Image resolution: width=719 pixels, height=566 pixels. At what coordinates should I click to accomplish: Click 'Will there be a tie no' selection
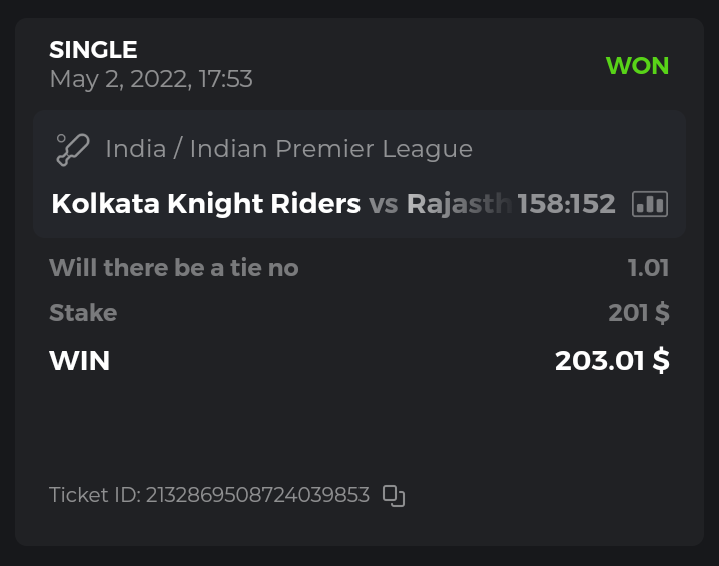coord(173,268)
